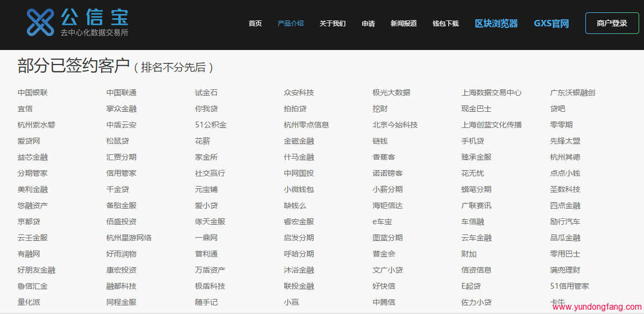644x314 pixels.
Task: Select 产品介绍 in the navigation menu
Action: coord(291,23)
